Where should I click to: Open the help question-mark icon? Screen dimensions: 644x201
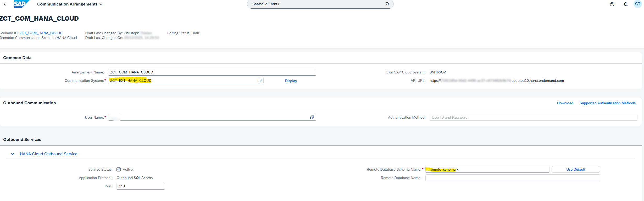click(x=612, y=4)
